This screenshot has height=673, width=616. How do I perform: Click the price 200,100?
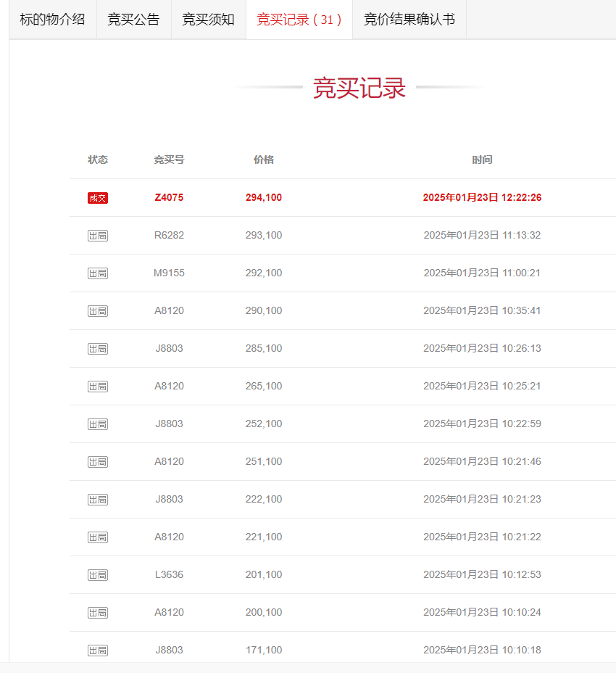[x=264, y=613]
